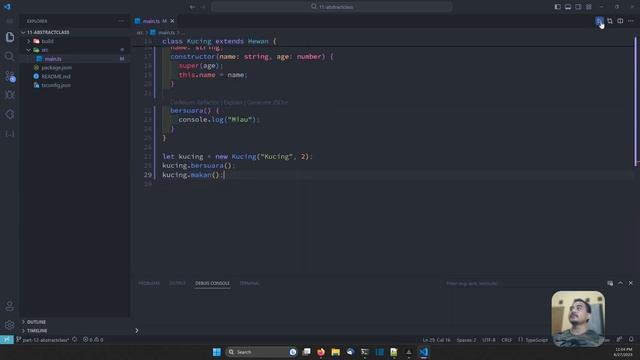Image resolution: width=640 pixels, height=360 pixels.
Task: Open Firefox from the taskbar
Action: point(321,352)
